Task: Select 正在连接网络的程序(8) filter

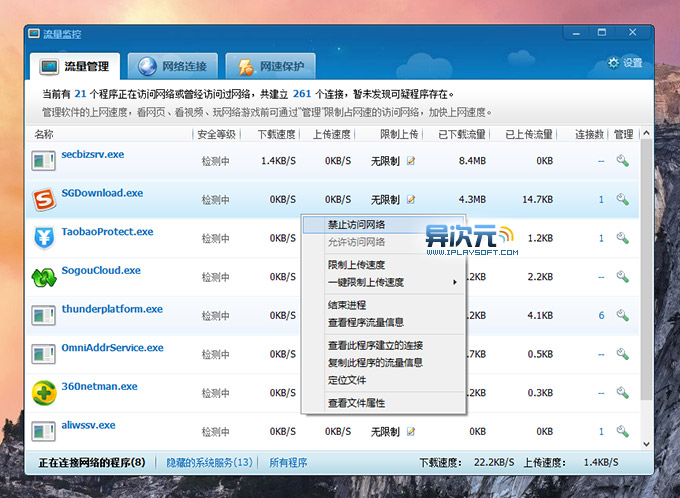Action: [92, 462]
